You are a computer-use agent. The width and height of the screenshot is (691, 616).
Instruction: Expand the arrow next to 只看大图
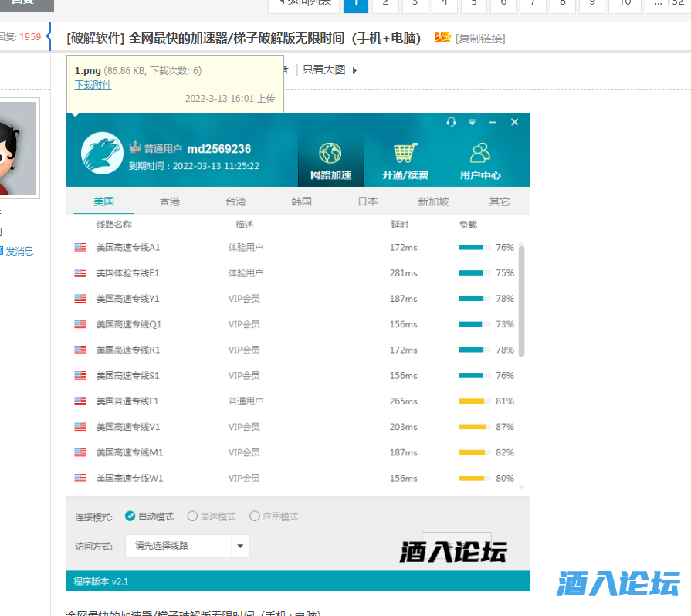(x=354, y=70)
